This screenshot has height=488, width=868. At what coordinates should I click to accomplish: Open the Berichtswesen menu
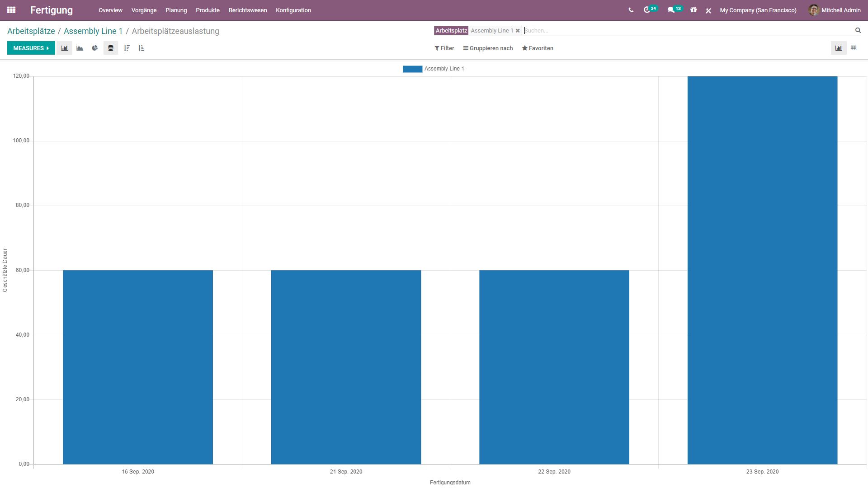[x=247, y=10]
